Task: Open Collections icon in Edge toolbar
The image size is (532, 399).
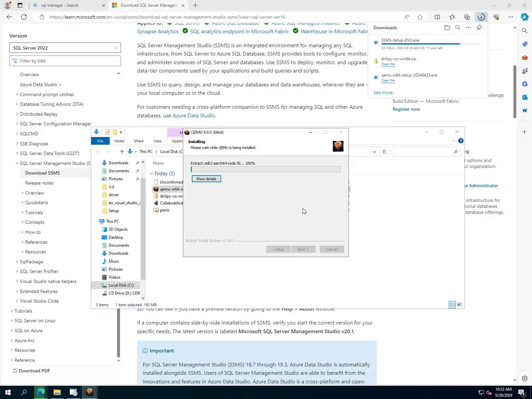Action: [467, 17]
